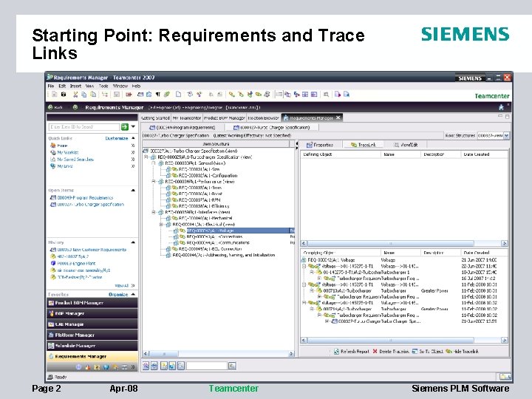
Task: Collapse the REQ-000039 Interfaces tree node
Action: 154,212
